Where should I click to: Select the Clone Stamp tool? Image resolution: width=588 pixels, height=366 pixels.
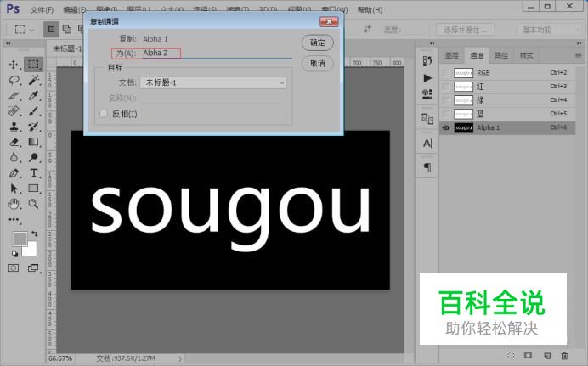[x=14, y=127]
